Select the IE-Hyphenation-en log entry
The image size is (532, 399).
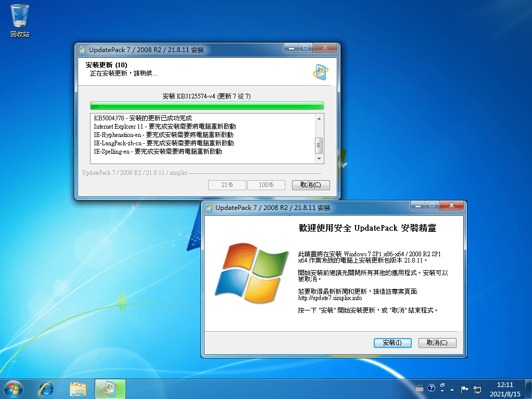163,135
